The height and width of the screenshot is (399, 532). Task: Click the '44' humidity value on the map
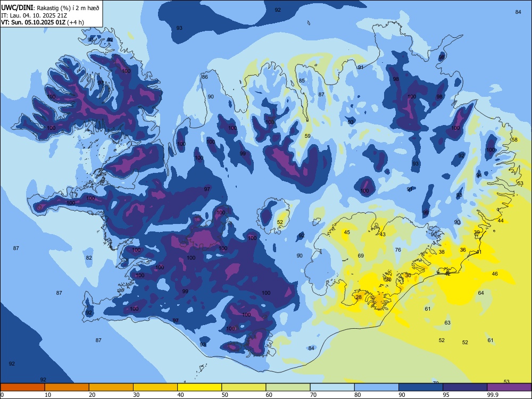click(x=501, y=221)
